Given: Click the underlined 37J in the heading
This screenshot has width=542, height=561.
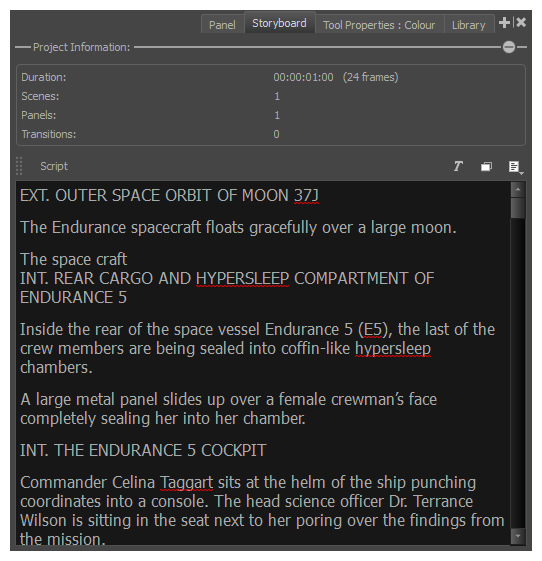Looking at the screenshot, I should coord(306,196).
